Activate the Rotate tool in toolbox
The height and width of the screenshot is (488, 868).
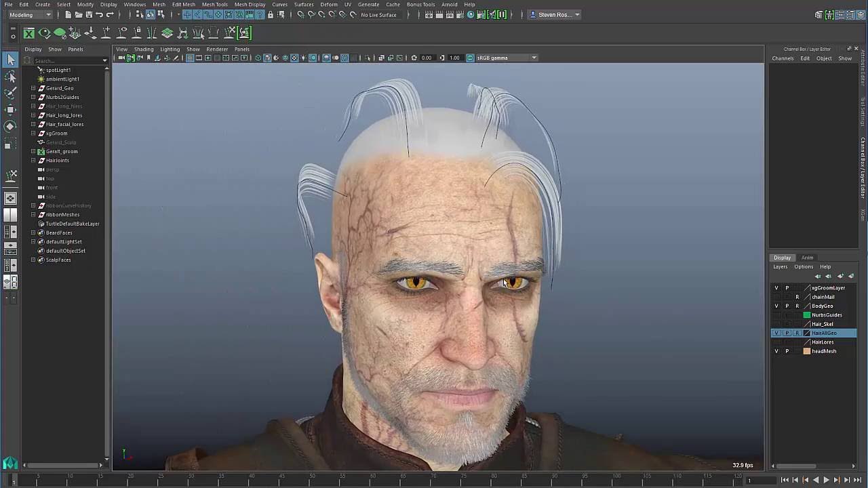coord(10,126)
